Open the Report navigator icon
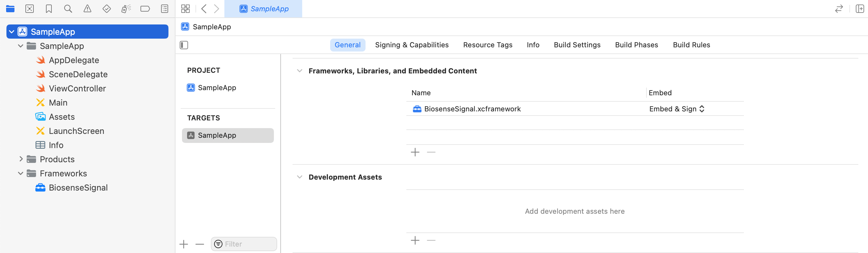Image resolution: width=868 pixels, height=253 pixels. tap(164, 9)
